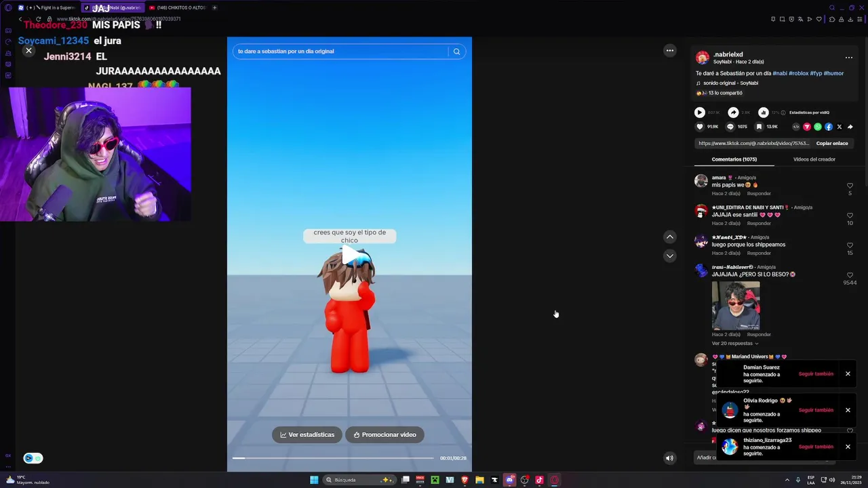The image size is (868, 488).
Task: Click Seguir también for thiziano_lizarraga23
Action: (816, 447)
